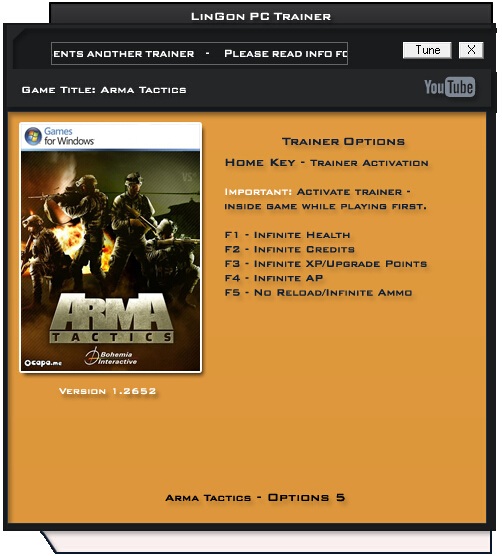Viewport: 502px width, 556px height.
Task: Toggle F4 Infinite AP option
Action: [274, 278]
